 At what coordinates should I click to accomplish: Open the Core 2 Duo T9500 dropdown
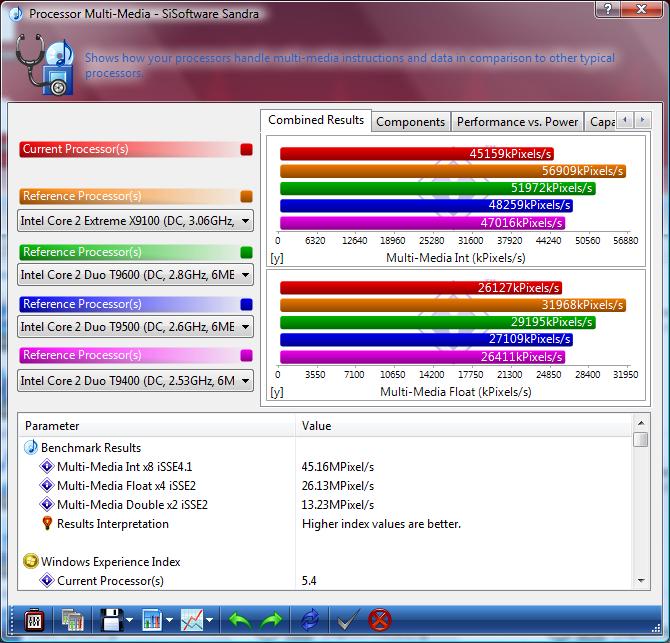point(135,327)
